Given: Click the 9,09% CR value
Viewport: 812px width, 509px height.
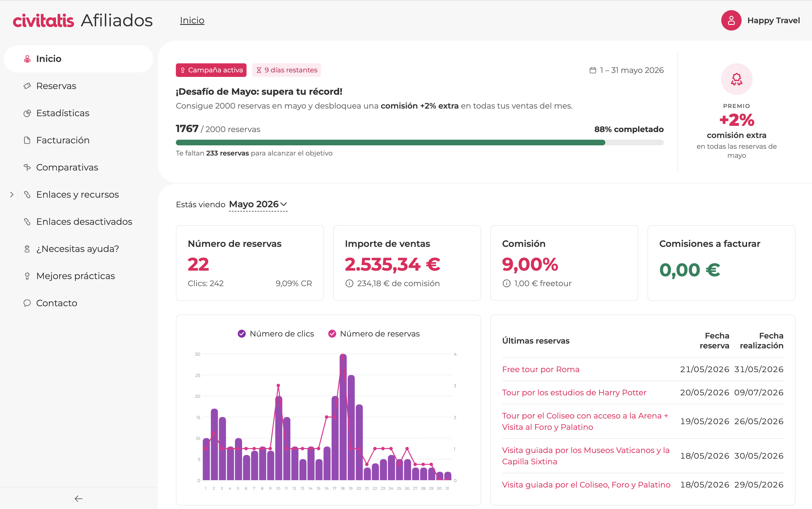Looking at the screenshot, I should click(x=293, y=283).
